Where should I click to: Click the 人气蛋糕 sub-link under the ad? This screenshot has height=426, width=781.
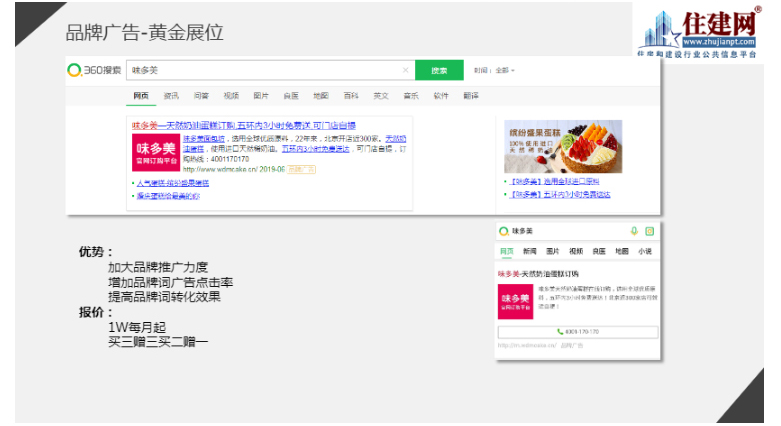pos(173,183)
